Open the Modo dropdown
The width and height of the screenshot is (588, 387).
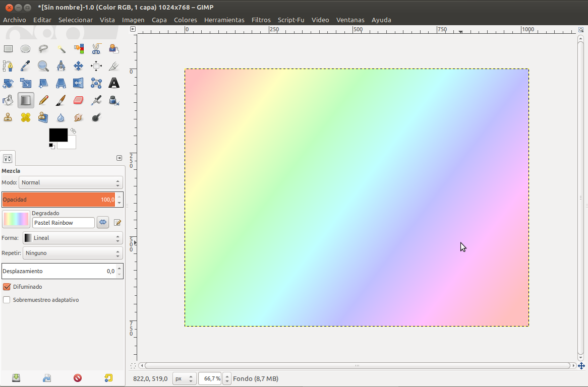coord(70,182)
